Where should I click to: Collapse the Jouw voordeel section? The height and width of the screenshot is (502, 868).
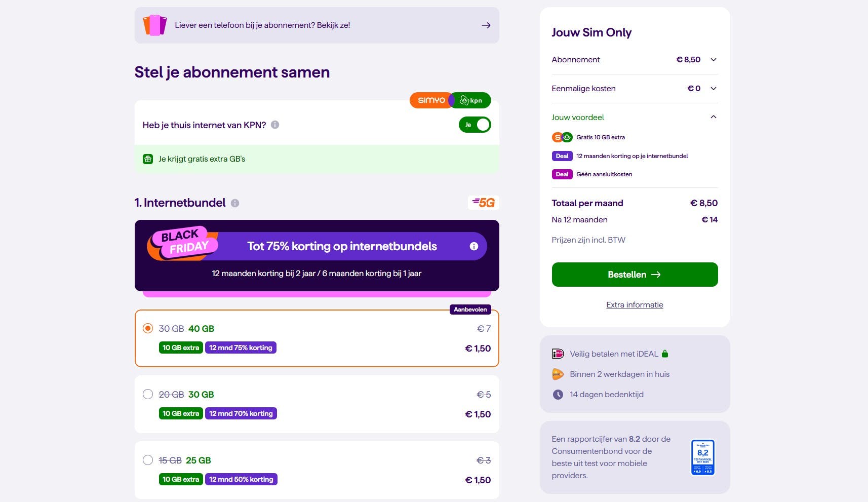point(714,117)
